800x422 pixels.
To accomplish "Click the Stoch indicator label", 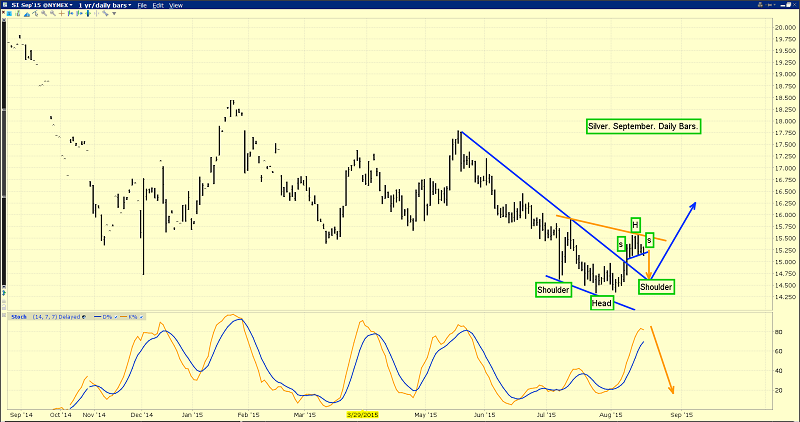I will tap(19, 317).
